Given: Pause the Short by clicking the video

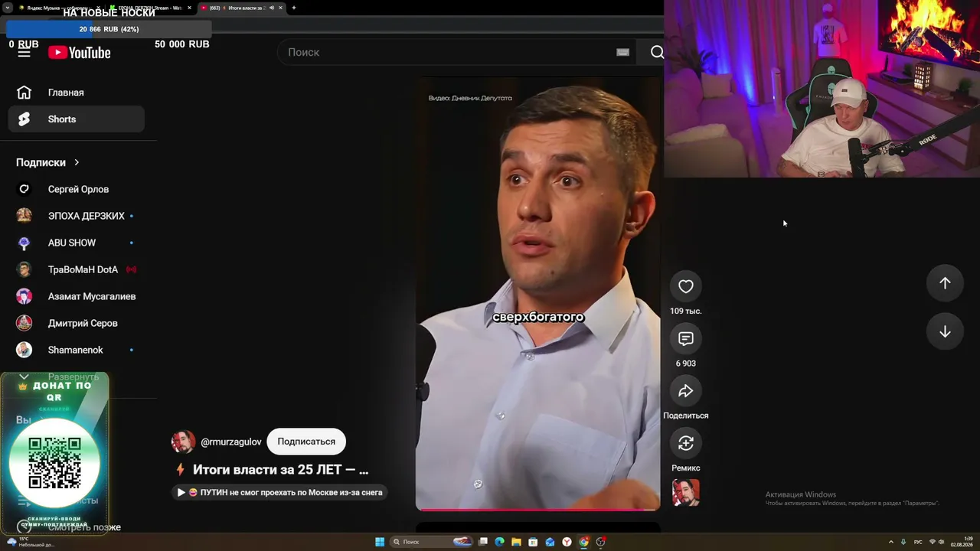Looking at the screenshot, I should click(537, 293).
